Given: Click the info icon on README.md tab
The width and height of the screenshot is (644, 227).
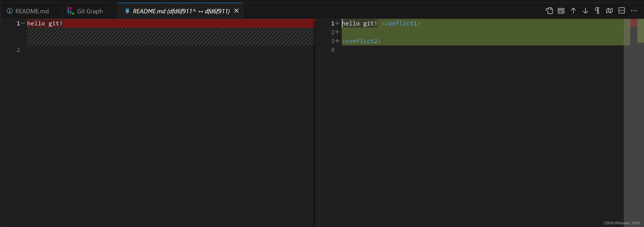Looking at the screenshot, I should [x=10, y=11].
